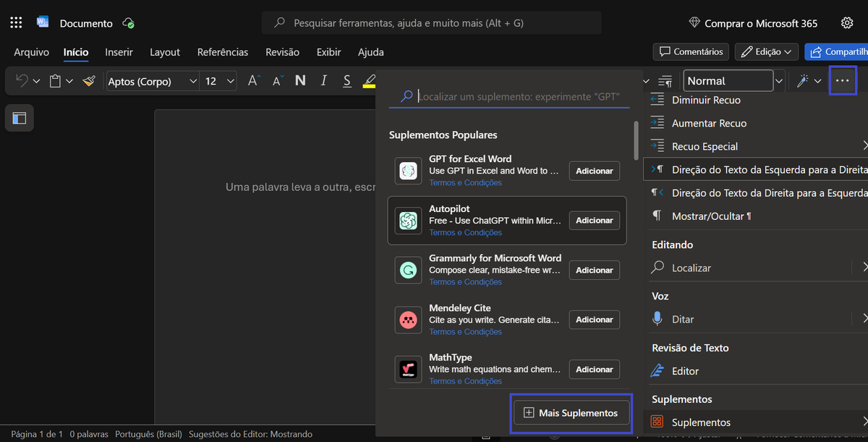This screenshot has height=442, width=868.
Task: Switch to the Inserir ribbon tab
Action: tap(119, 51)
